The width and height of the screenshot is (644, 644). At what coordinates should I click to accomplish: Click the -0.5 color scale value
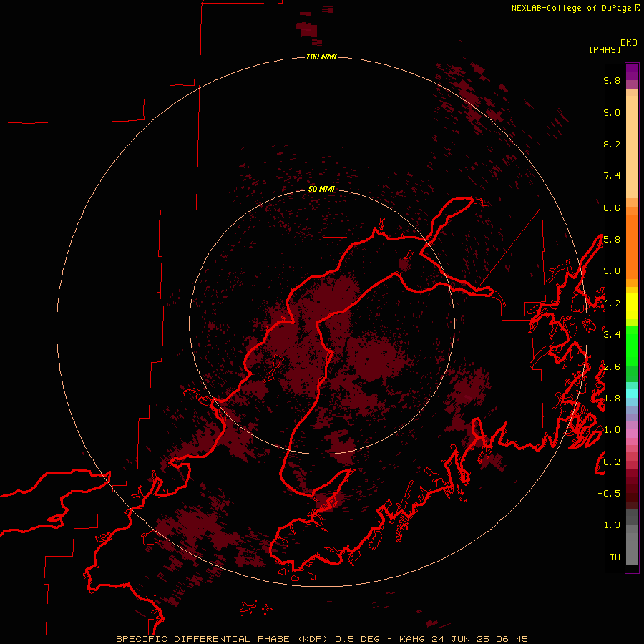point(609,494)
